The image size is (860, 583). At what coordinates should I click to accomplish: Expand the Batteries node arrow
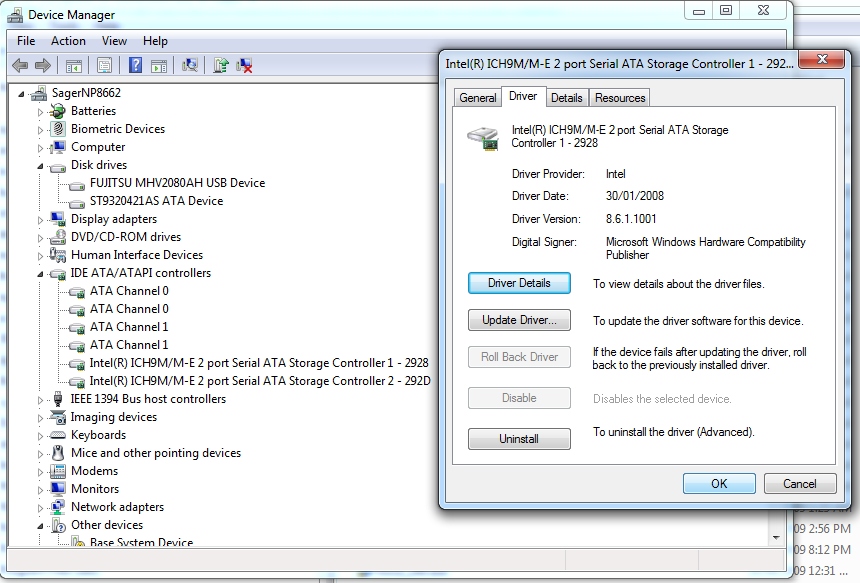[40, 112]
